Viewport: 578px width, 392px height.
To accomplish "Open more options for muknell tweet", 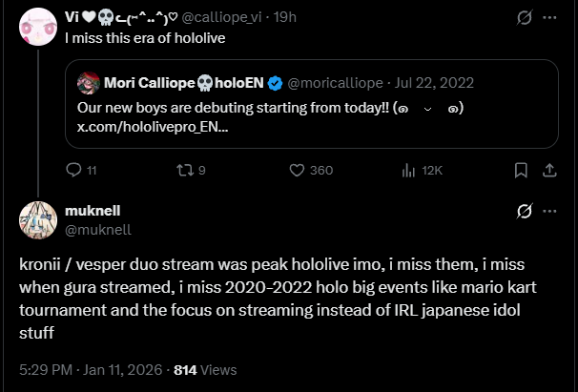I will coord(549,211).
